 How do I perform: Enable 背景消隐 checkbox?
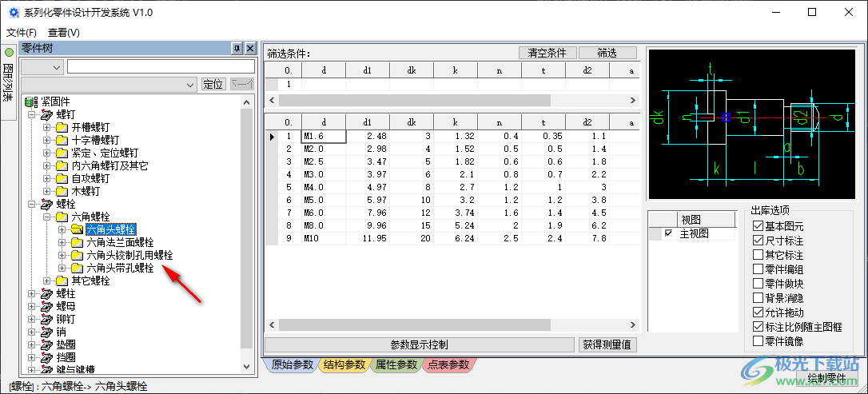[x=758, y=298]
